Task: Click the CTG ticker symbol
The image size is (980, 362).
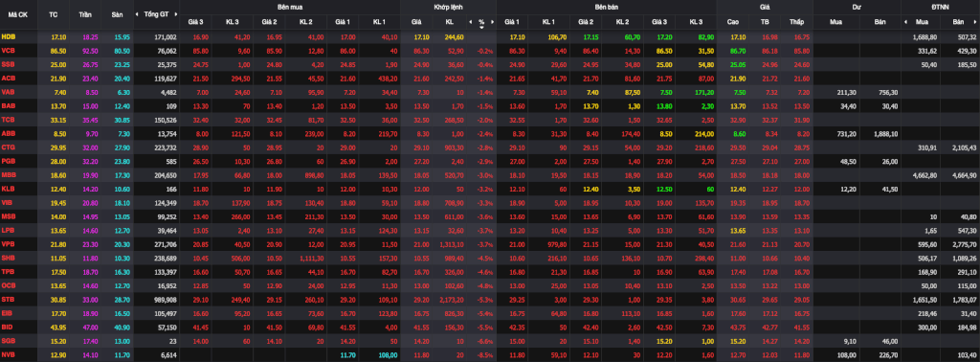Action: [x=9, y=147]
